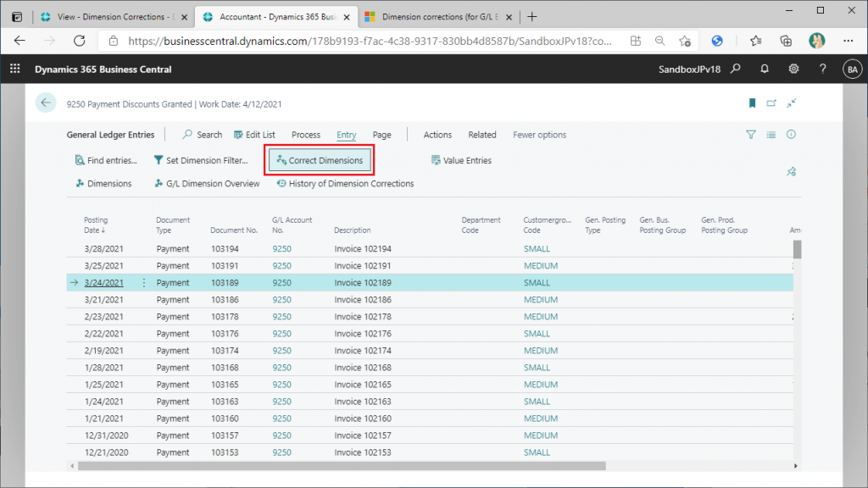Viewport: 868px width, 488px height.
Task: Open the Business Central search magnifier icon
Action: (736, 69)
